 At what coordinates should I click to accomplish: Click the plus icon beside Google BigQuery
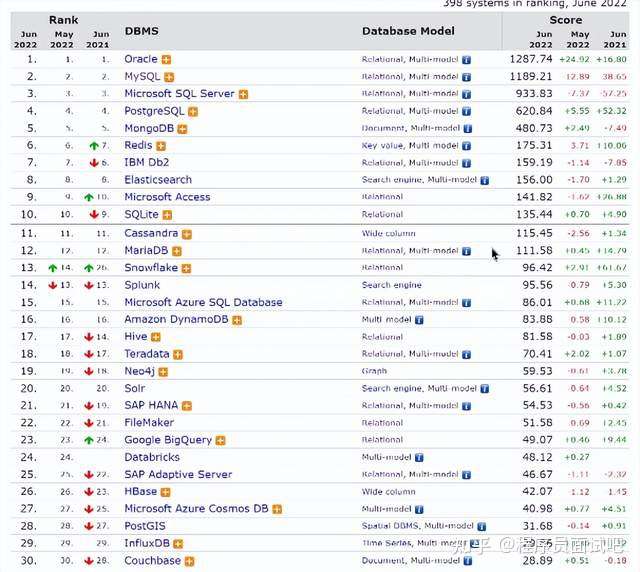[x=220, y=440]
